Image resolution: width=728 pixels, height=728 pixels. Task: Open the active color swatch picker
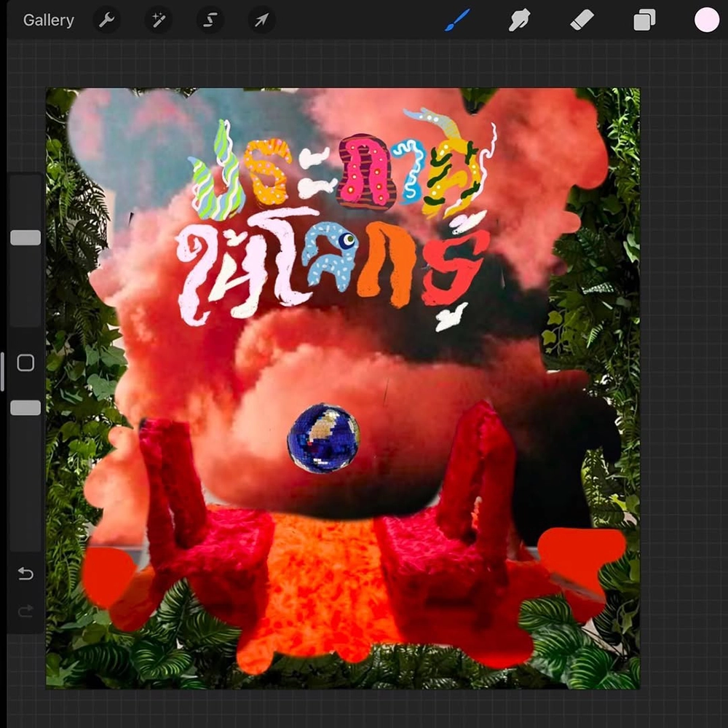[x=706, y=20]
